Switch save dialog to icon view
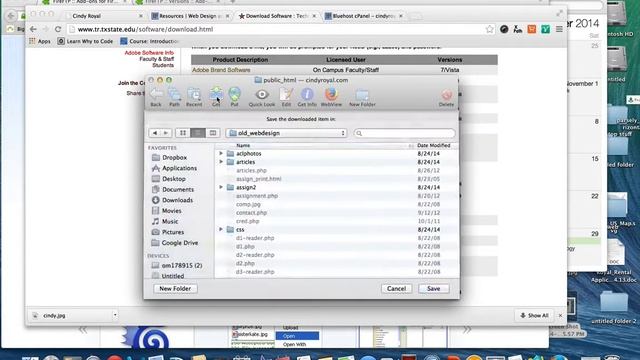This screenshot has height=360, width=640. pos(182,133)
